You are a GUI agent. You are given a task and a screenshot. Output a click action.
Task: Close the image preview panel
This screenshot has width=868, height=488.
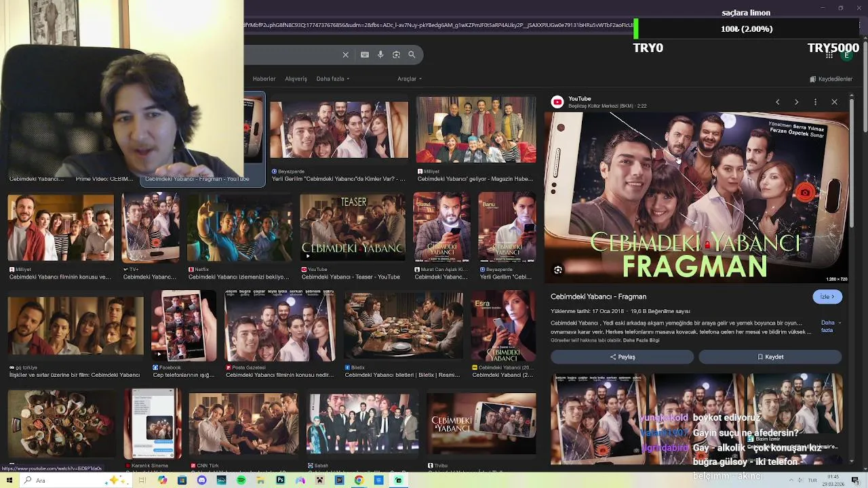tap(834, 102)
